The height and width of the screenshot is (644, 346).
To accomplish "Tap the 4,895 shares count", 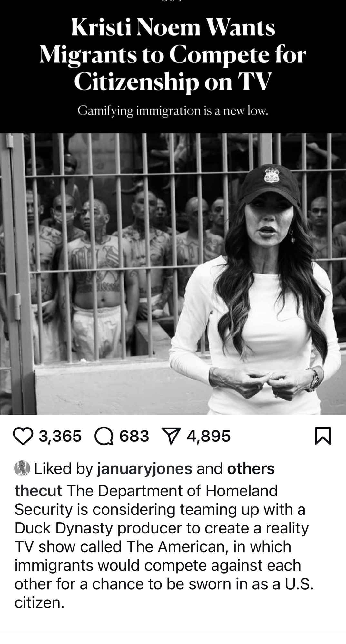I will tap(209, 436).
